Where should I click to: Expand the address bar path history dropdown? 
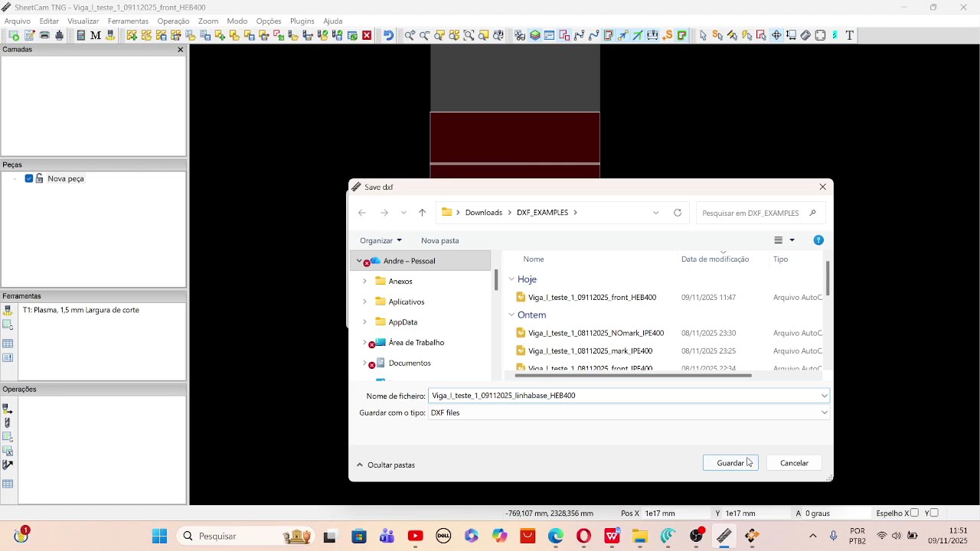click(655, 213)
